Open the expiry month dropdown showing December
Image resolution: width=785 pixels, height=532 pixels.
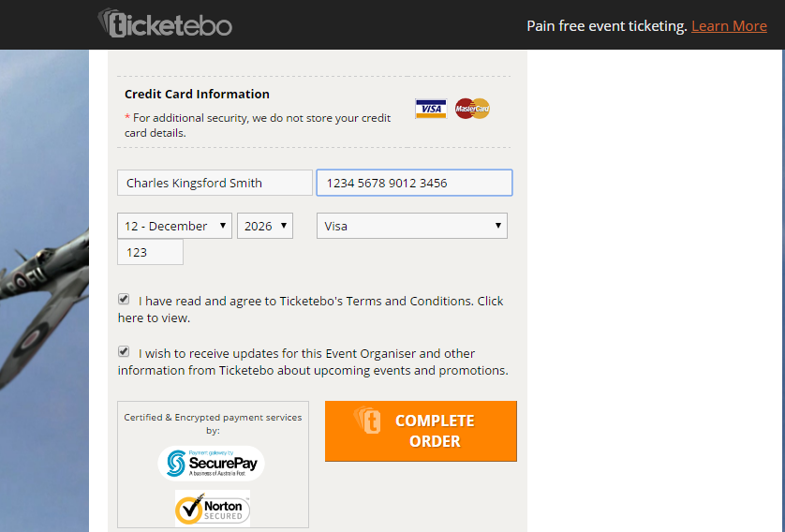tap(175, 226)
